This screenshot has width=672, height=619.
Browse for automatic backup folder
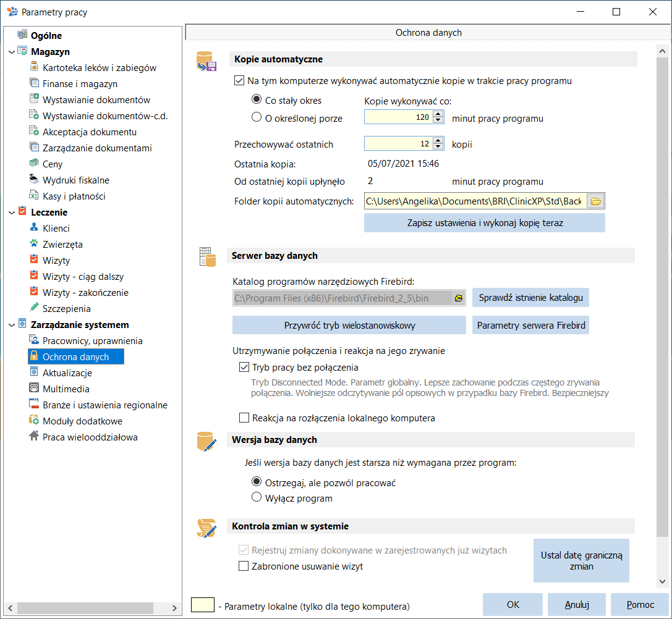[x=596, y=201]
